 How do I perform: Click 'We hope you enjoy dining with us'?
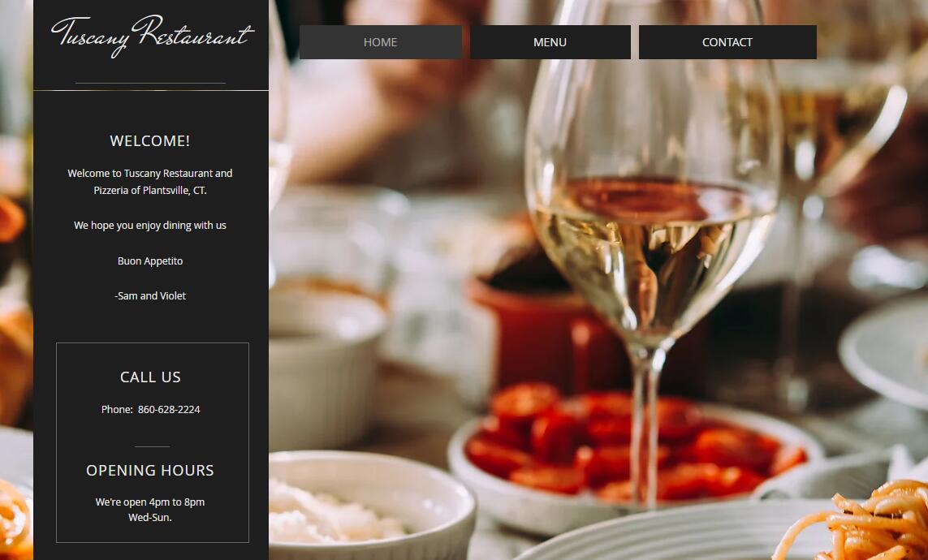[149, 226]
